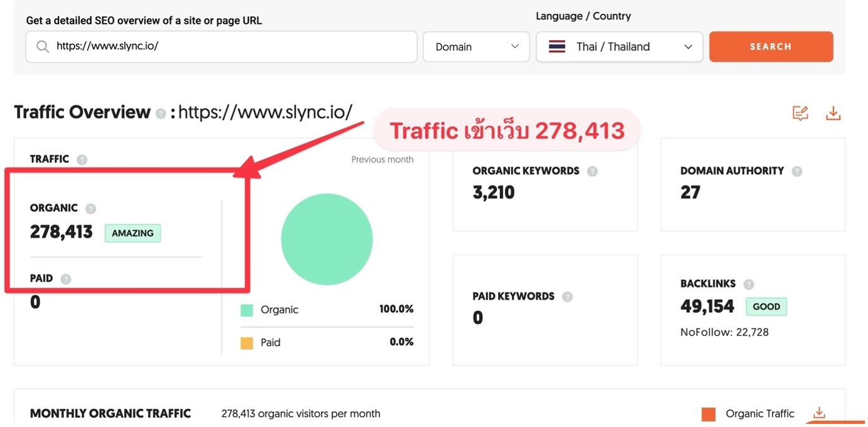
Task: Click the Thailand flag in country selector
Action: point(557,47)
